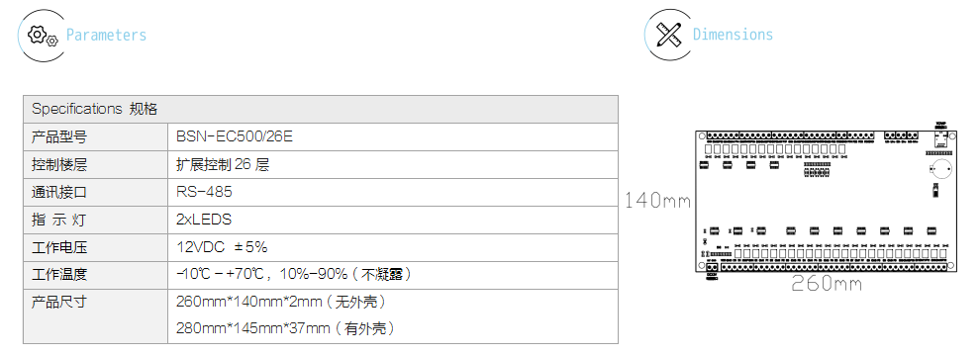Click the 通讯接口 row label

(59, 192)
